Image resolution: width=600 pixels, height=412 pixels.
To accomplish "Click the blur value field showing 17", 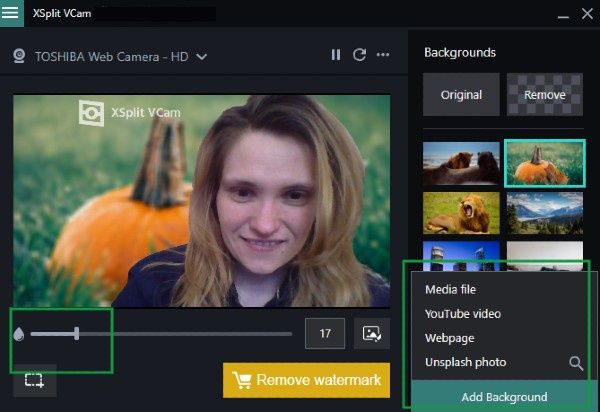I will (x=324, y=334).
